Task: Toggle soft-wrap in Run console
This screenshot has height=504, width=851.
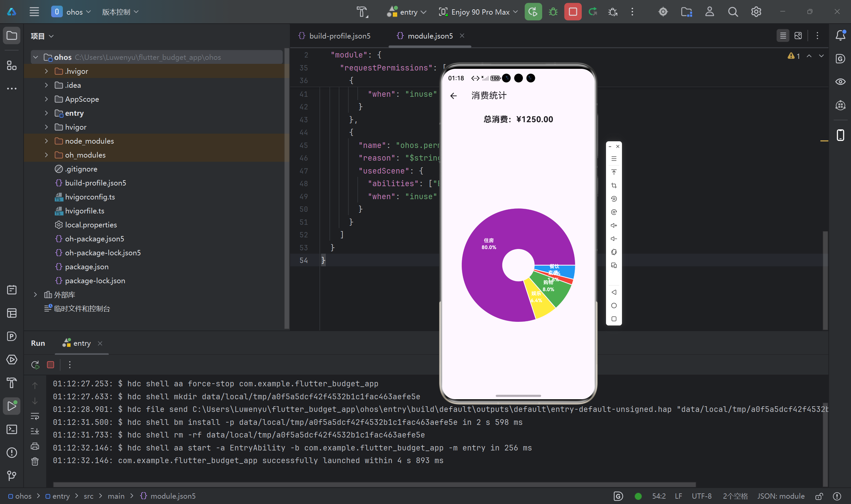Action: coord(35,416)
